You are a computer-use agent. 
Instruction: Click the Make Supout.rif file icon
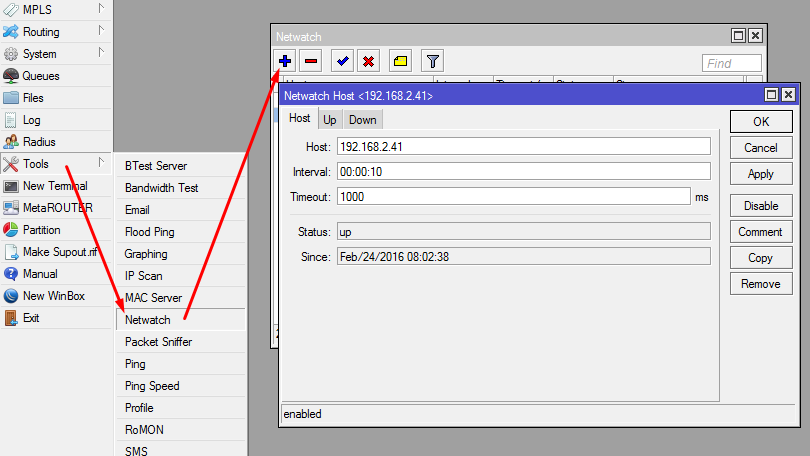click(x=10, y=252)
